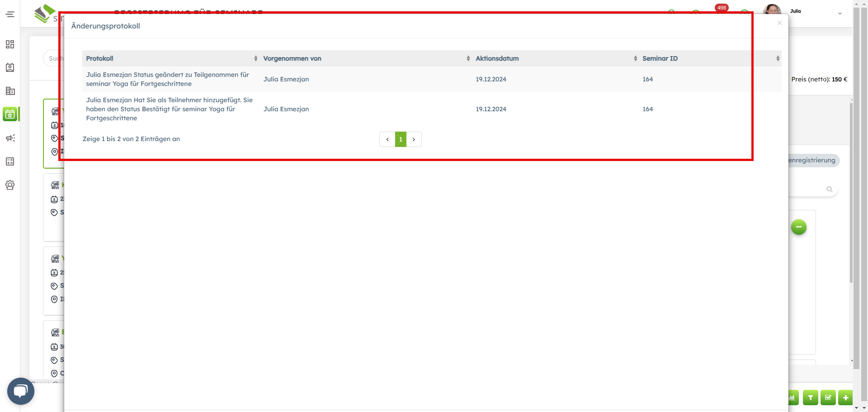Open the live chat bubble widget
Screen dimensions: 868x412
(21, 391)
